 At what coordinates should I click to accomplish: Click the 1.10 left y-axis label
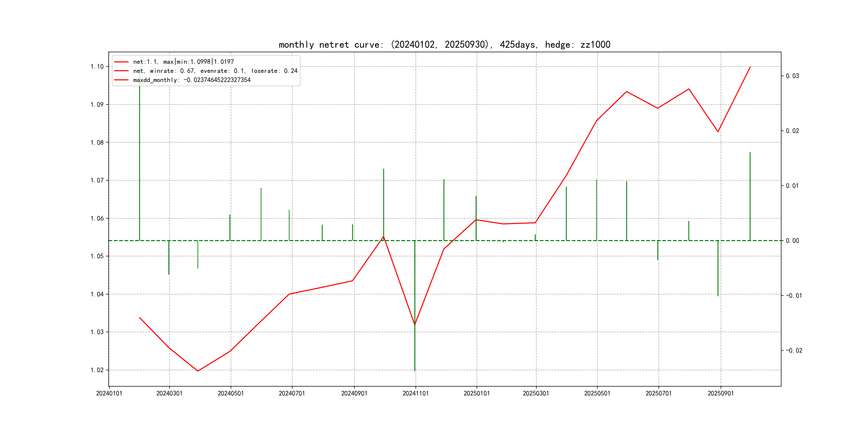(x=97, y=66)
